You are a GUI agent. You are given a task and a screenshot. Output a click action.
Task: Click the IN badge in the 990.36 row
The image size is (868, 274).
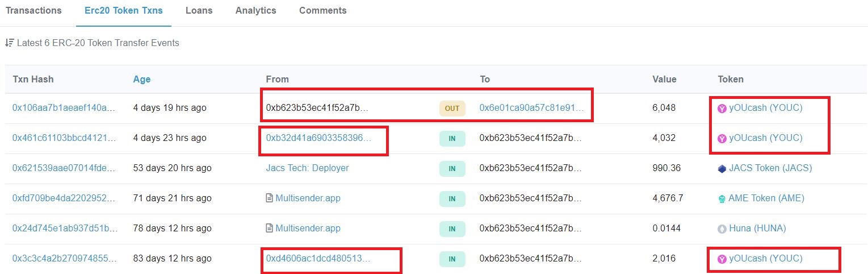452,168
